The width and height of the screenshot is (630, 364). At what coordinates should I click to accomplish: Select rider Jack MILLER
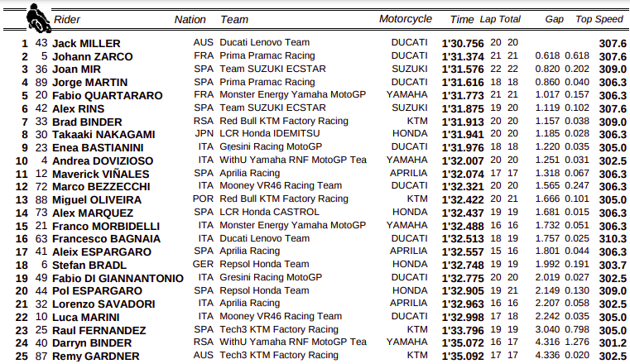[x=86, y=43]
